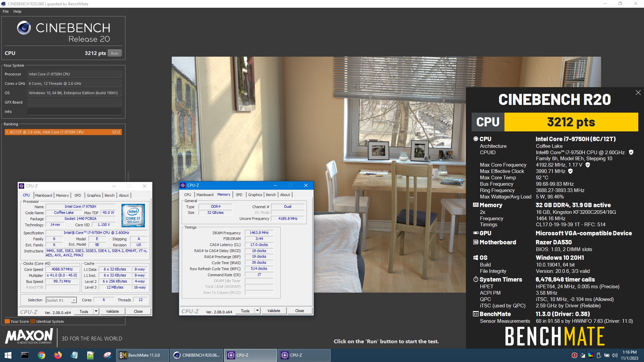This screenshot has height=362, width=644.
Task: Click the Safely Remove Hardware USB icon
Action: (599, 355)
